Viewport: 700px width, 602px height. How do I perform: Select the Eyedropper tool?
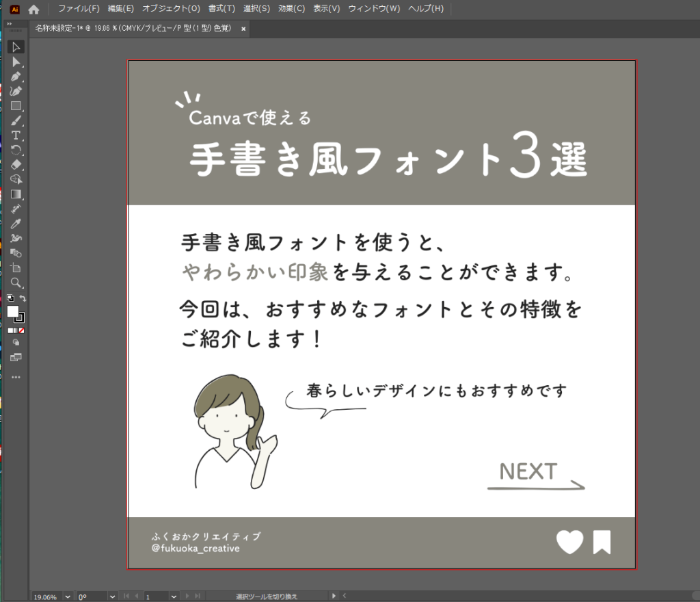coord(16,224)
